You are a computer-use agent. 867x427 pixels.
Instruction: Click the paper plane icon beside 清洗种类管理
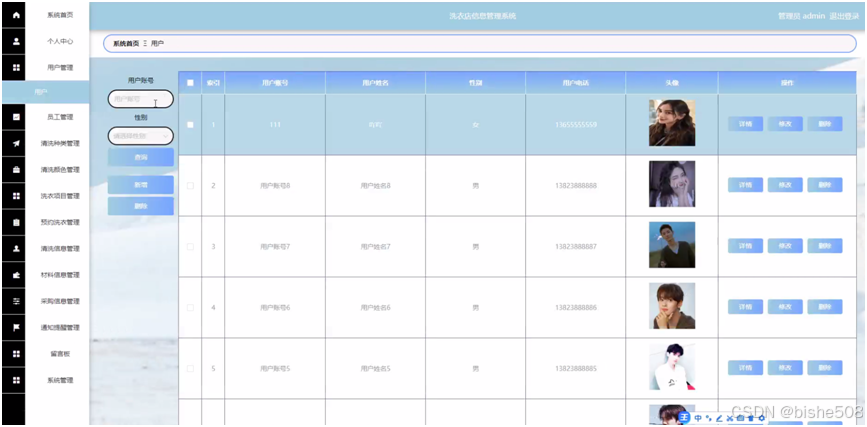tap(16, 143)
